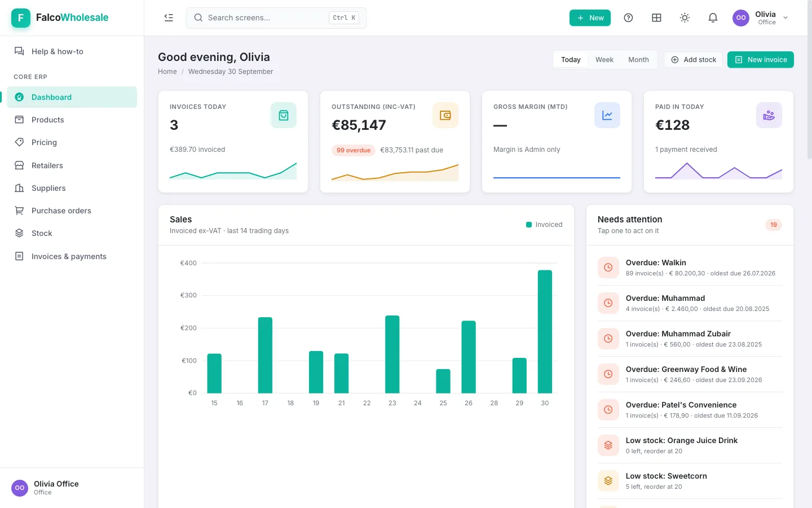
Task: Click the clock icon for Overdue: Walkin
Action: (x=608, y=268)
